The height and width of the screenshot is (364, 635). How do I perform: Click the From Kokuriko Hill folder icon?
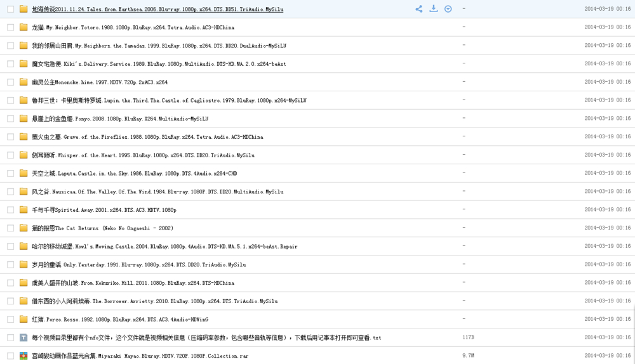(x=23, y=282)
